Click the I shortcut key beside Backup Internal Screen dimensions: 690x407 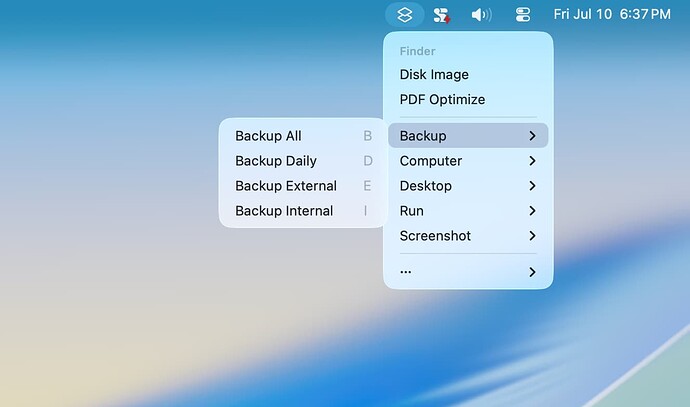click(365, 211)
